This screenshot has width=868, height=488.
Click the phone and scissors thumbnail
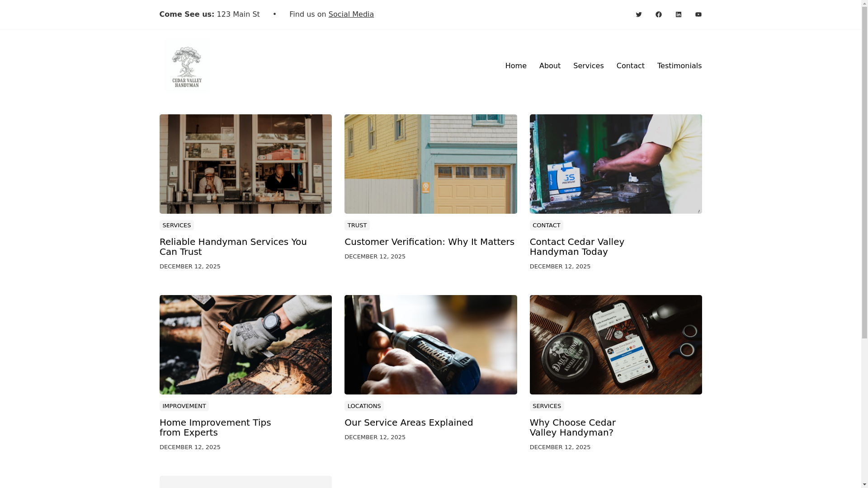coord(616,345)
